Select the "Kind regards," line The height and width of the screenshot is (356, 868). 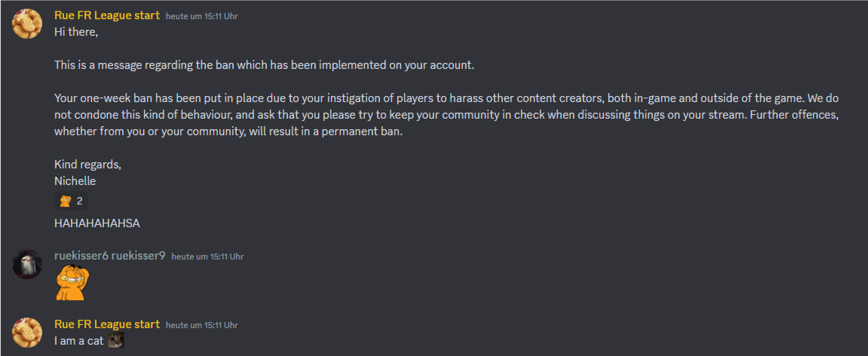point(88,165)
